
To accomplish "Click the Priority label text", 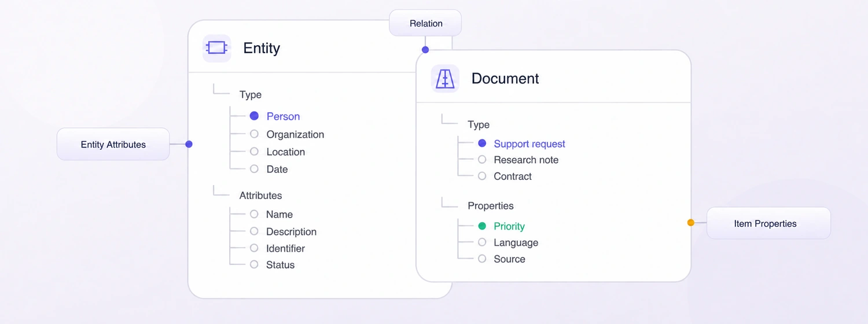I will pos(509,226).
